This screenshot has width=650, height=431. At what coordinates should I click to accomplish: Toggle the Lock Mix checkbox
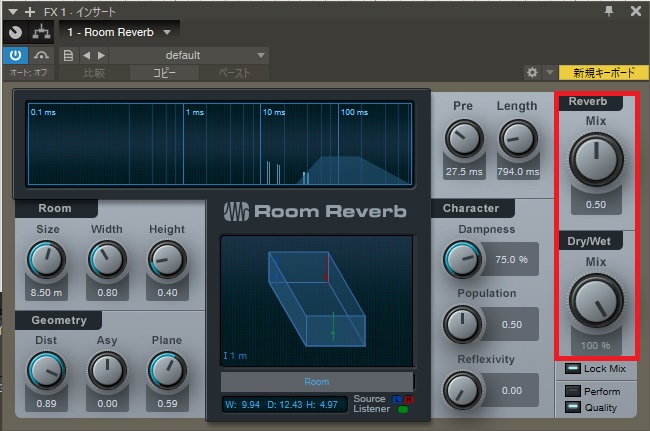[x=572, y=368]
